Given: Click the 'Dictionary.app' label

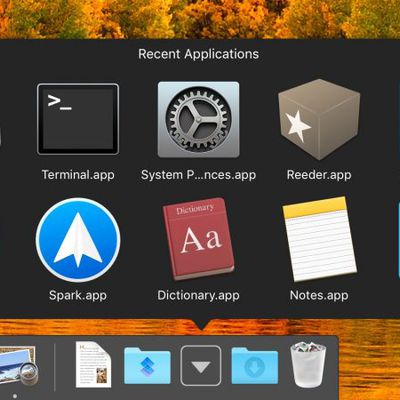Looking at the screenshot, I should pyautogui.click(x=198, y=296).
